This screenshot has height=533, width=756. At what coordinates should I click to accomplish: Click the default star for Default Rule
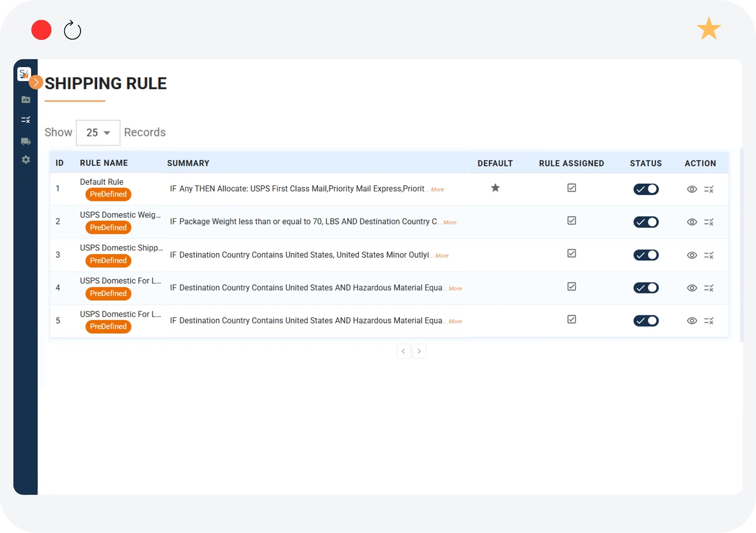495,188
